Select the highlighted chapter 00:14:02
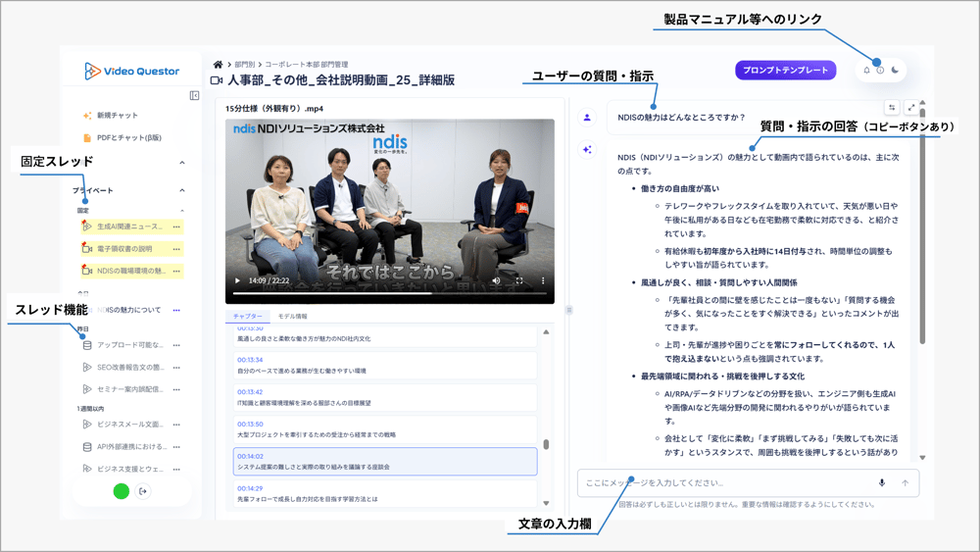Viewport: 980px width, 552px height. [x=385, y=462]
